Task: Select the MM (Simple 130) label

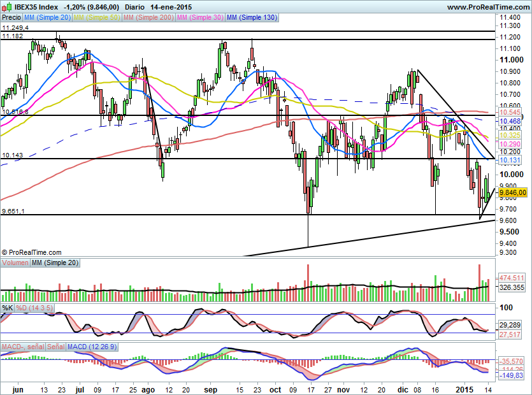Action: pos(252,17)
